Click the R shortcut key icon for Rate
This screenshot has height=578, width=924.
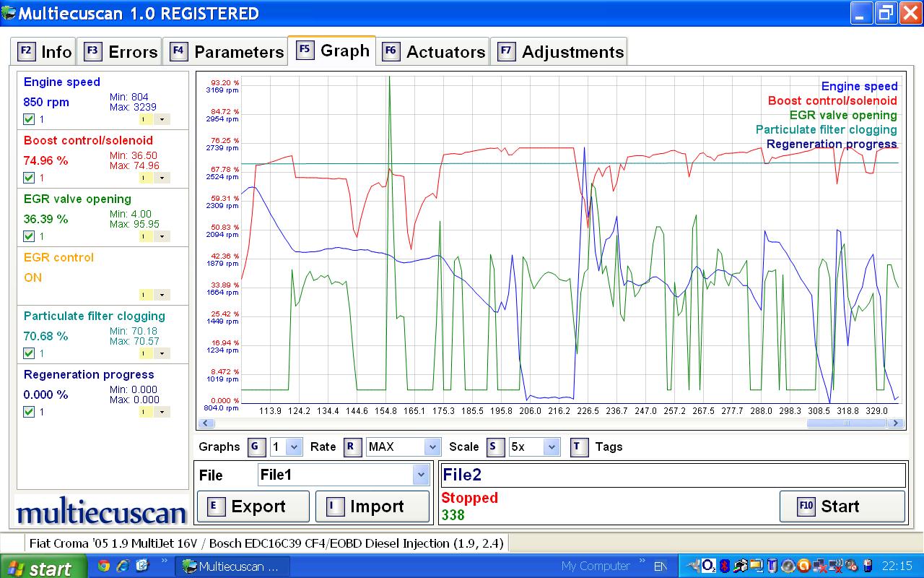pos(352,447)
